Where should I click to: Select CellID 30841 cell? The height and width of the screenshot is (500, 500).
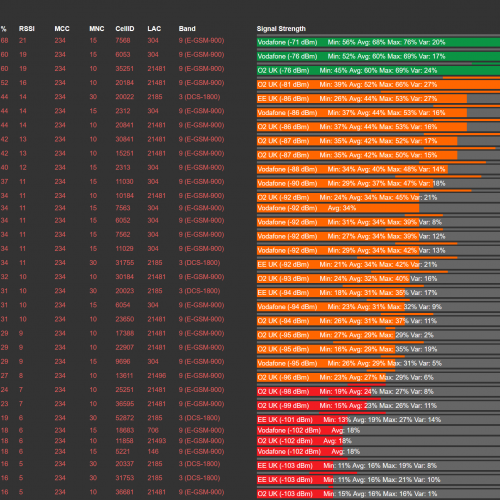pyautogui.click(x=124, y=139)
